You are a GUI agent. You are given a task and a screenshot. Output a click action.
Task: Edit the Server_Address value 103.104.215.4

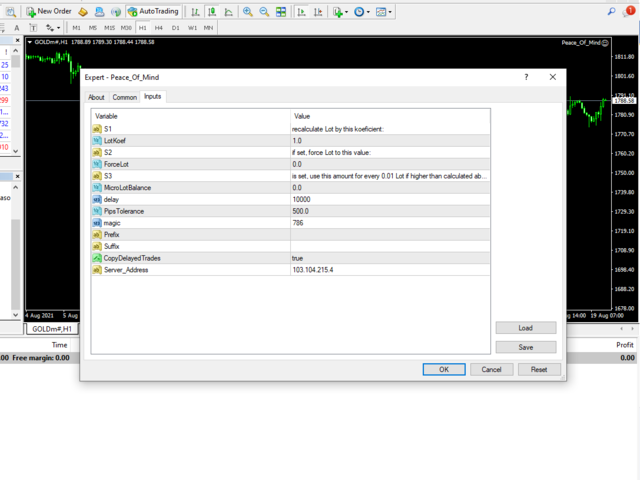390,270
